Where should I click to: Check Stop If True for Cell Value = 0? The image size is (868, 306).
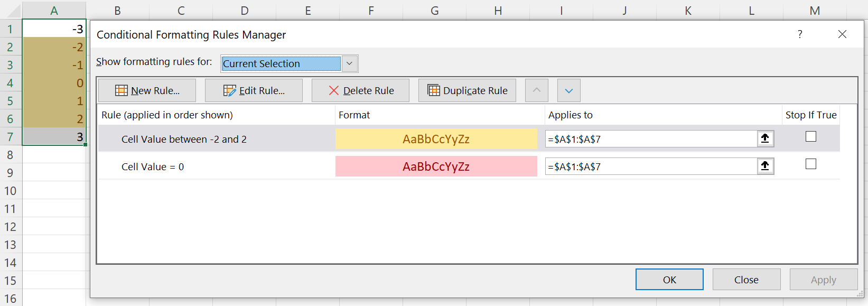point(810,164)
